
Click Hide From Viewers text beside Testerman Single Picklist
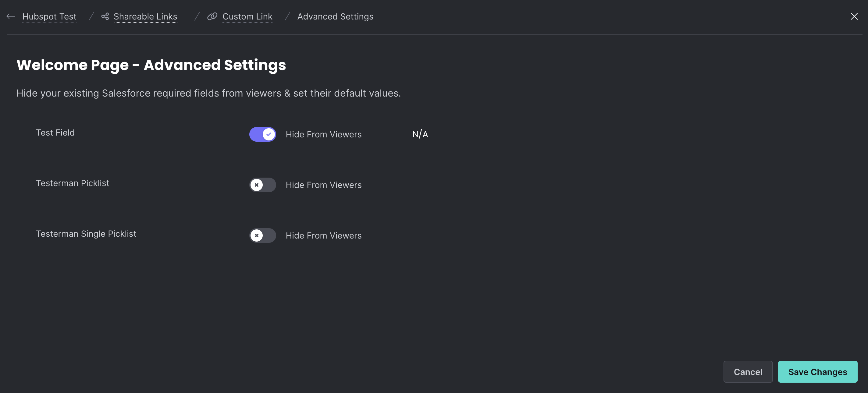coord(323,235)
